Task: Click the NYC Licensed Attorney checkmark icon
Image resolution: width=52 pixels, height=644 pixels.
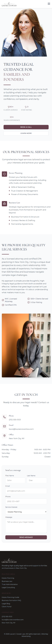Action: coord(3,300)
